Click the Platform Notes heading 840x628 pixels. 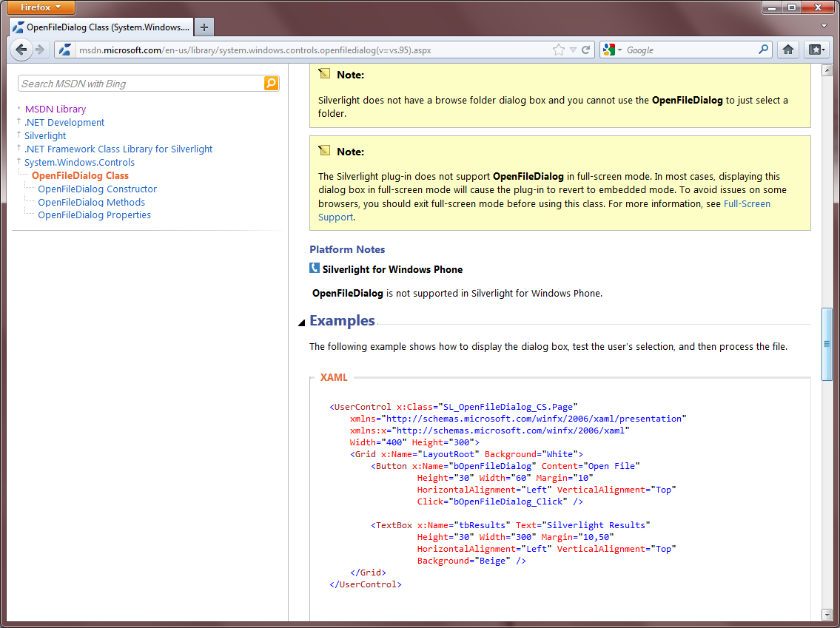[x=347, y=249]
